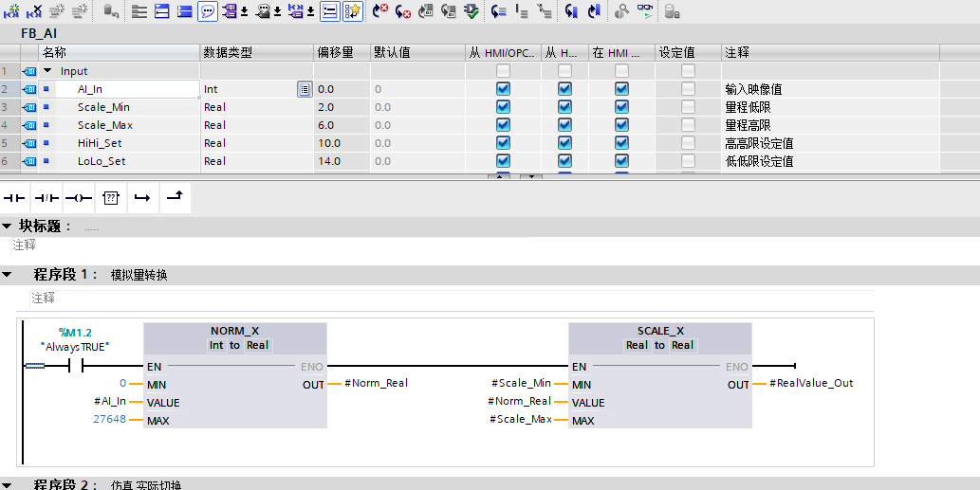Select the SCALE_X instruction box title
This screenshot has width=980, height=490.
coord(659,331)
